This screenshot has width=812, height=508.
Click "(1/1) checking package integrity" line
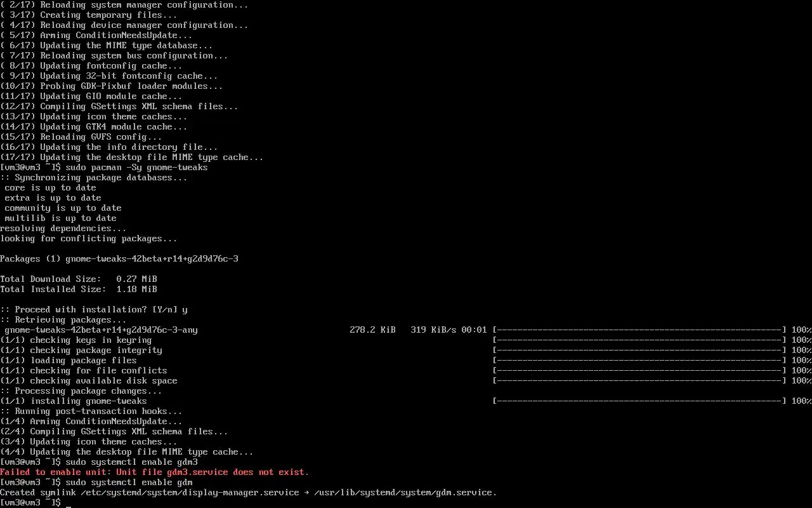(x=81, y=350)
